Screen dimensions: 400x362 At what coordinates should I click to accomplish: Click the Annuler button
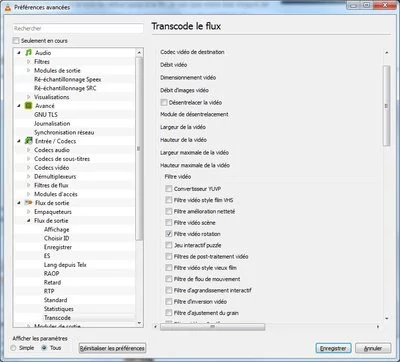pos(373,348)
